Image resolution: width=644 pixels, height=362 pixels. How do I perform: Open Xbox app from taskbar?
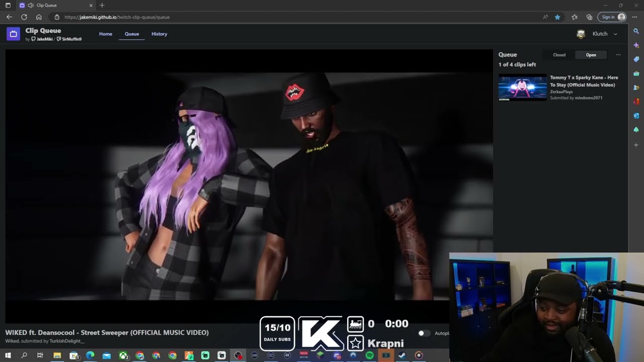(123, 355)
